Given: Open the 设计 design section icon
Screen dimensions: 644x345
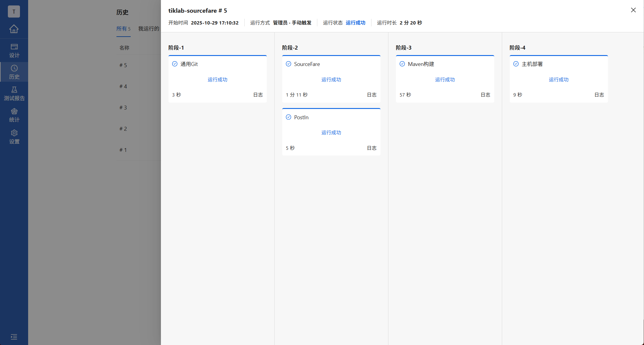Looking at the screenshot, I should point(14,47).
